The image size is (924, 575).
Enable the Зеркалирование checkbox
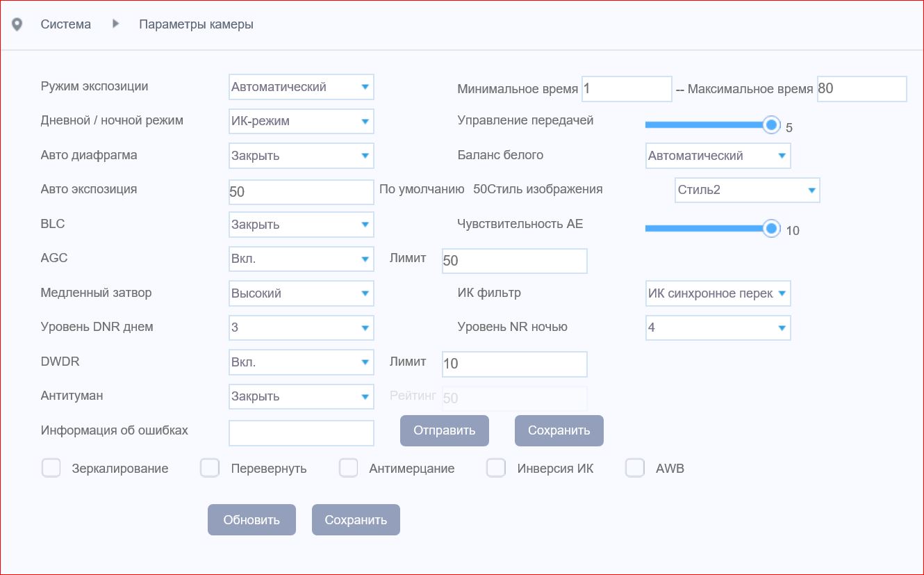point(51,468)
